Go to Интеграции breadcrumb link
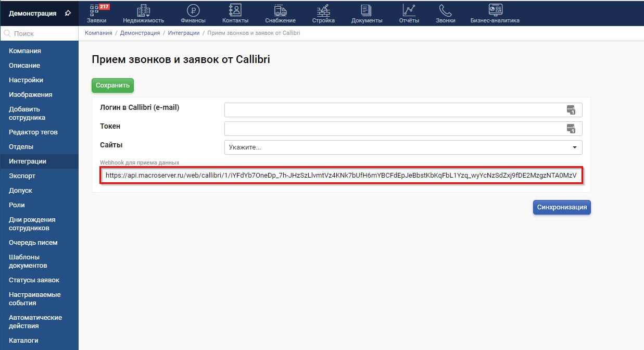The image size is (644, 350). 183,33
